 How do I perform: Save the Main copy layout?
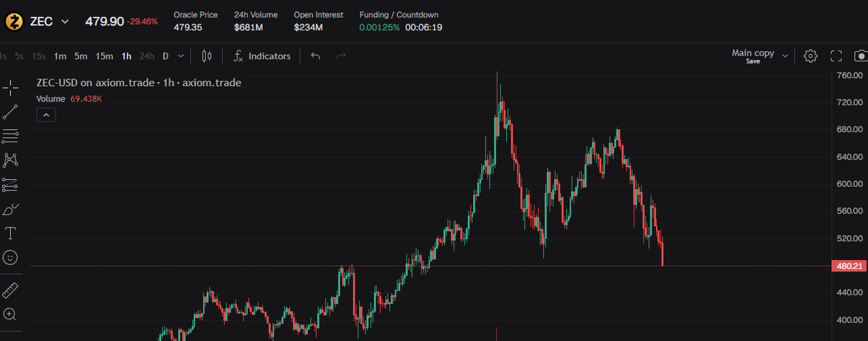coord(753,61)
